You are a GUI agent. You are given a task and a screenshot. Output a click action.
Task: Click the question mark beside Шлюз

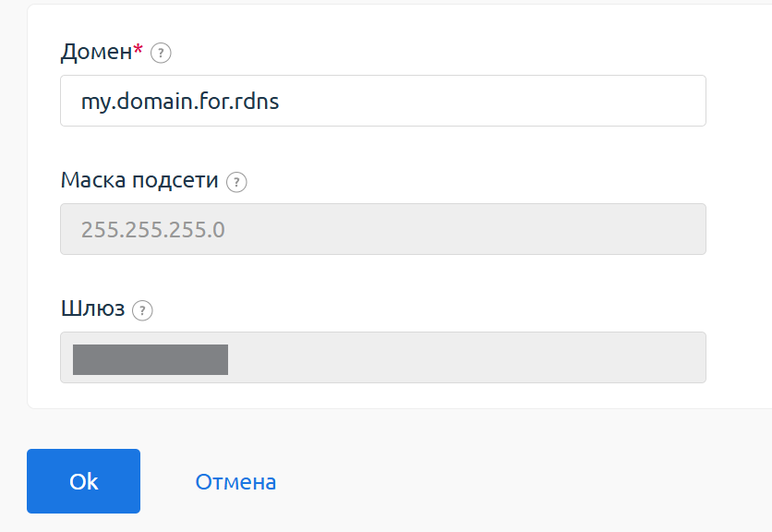click(x=142, y=310)
